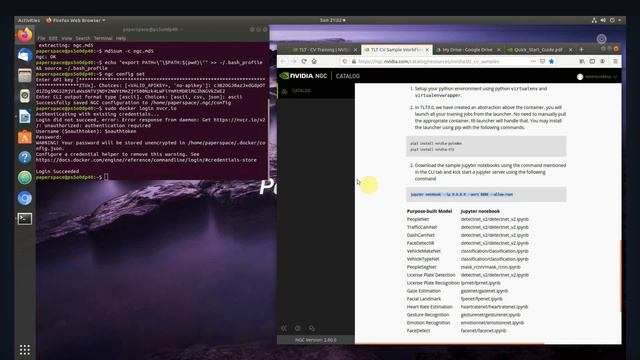Click the PeopleNet row in models table
Screen dimensions: 640x360
pos(468,219)
